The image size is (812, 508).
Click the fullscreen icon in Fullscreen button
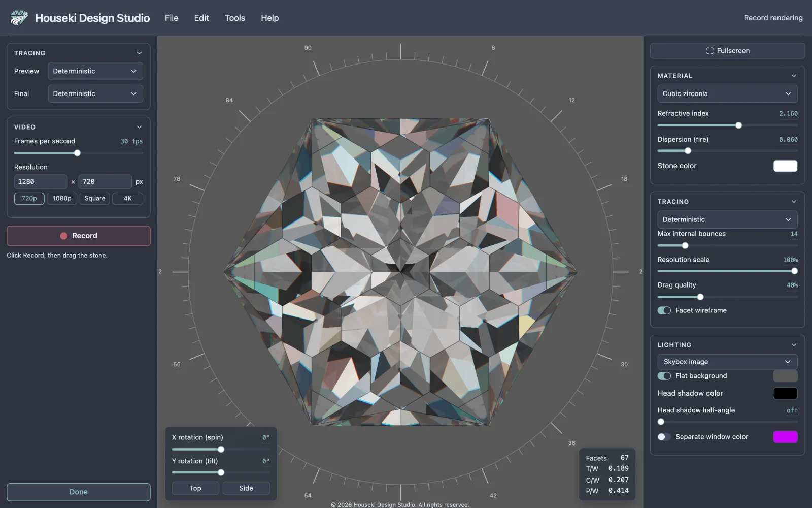click(709, 51)
